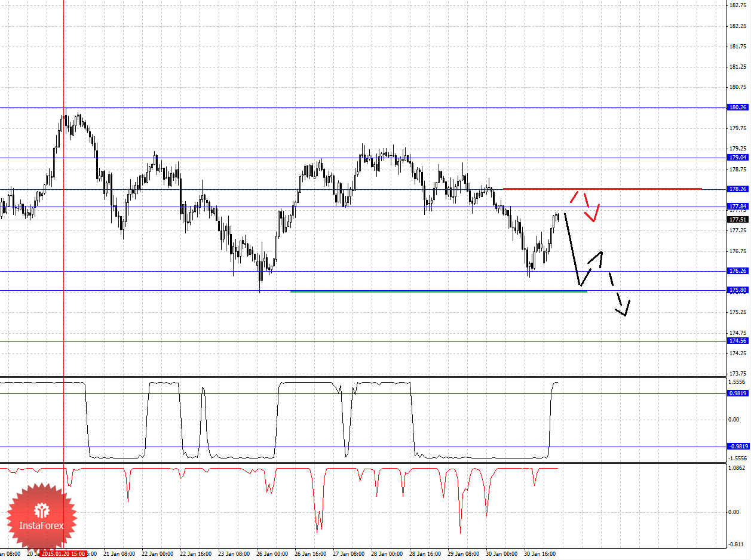751x560 pixels.
Task: Select the 181.75 price axis value
Action: (739, 47)
